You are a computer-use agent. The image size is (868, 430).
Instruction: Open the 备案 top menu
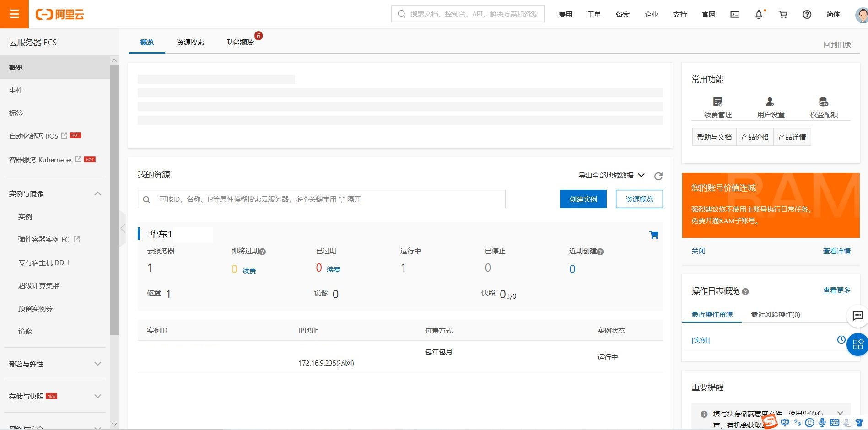pyautogui.click(x=623, y=15)
